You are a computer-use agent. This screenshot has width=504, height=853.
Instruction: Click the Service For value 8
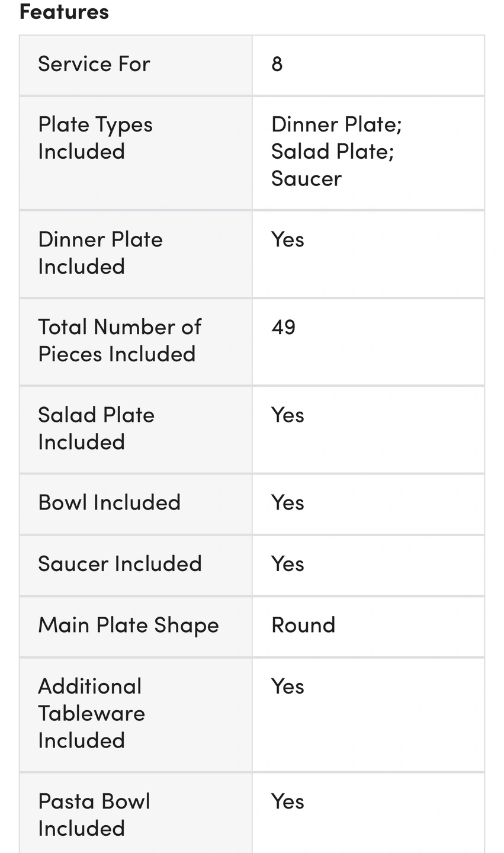pos(277,64)
